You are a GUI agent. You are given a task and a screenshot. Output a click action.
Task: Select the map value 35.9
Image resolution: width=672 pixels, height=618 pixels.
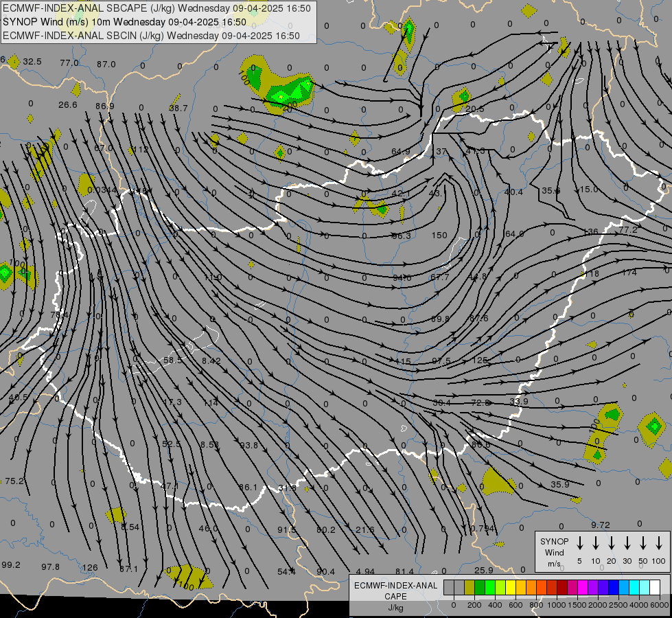[x=559, y=484]
